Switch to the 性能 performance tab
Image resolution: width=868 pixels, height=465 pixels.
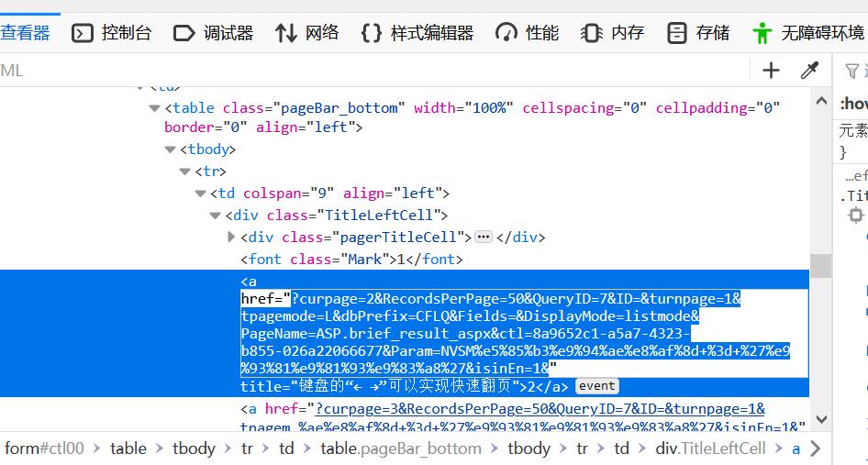[x=527, y=33]
